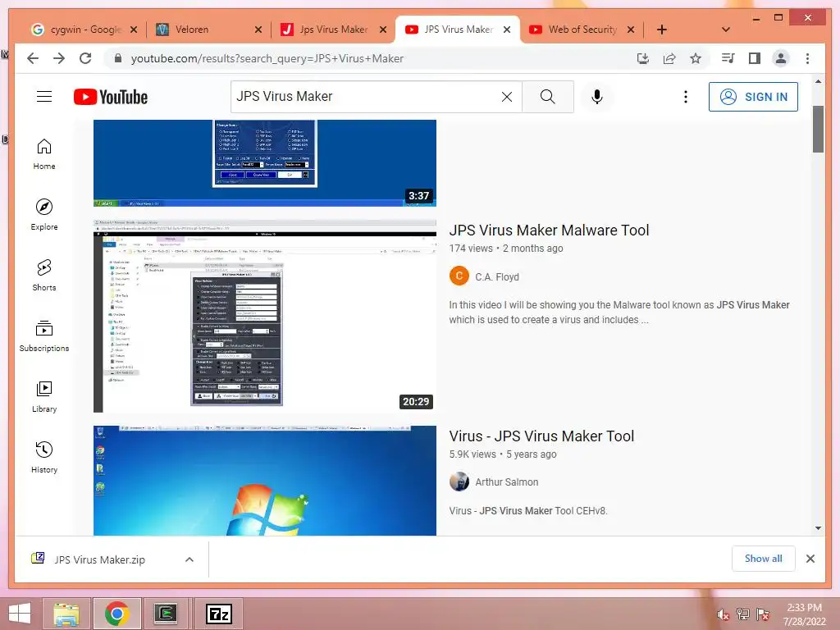Start voice search with microphone icon
This screenshot has height=630, width=840.
point(597,97)
